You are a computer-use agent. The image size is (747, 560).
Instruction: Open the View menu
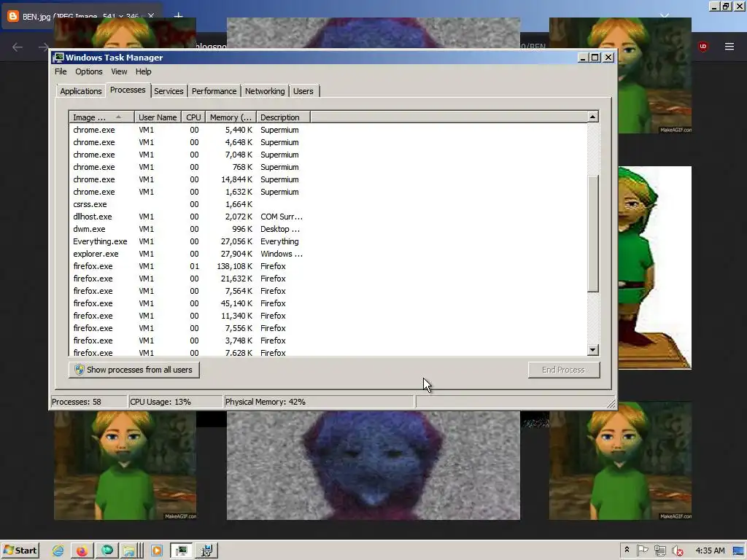(x=119, y=71)
